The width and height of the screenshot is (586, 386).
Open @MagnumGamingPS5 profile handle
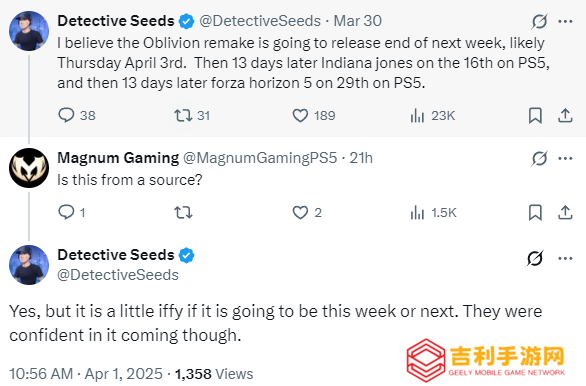(260, 158)
